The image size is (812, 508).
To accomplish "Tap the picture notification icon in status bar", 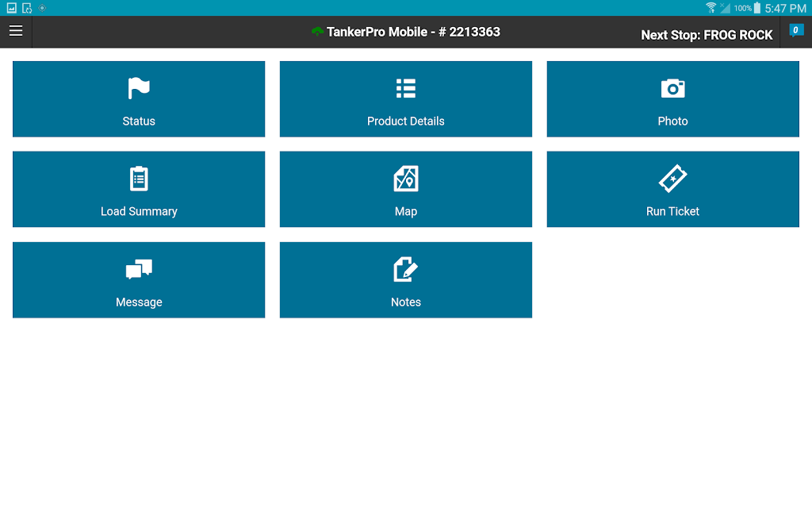I will pyautogui.click(x=11, y=8).
